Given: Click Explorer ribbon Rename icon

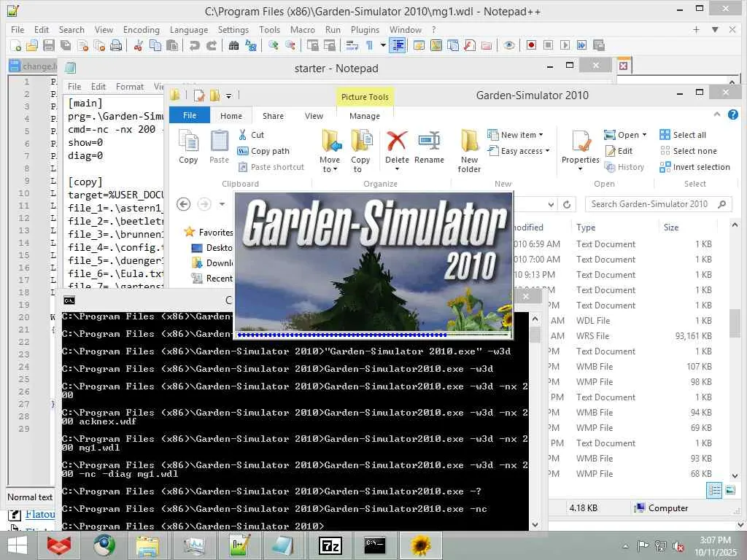Looking at the screenshot, I should (x=429, y=147).
